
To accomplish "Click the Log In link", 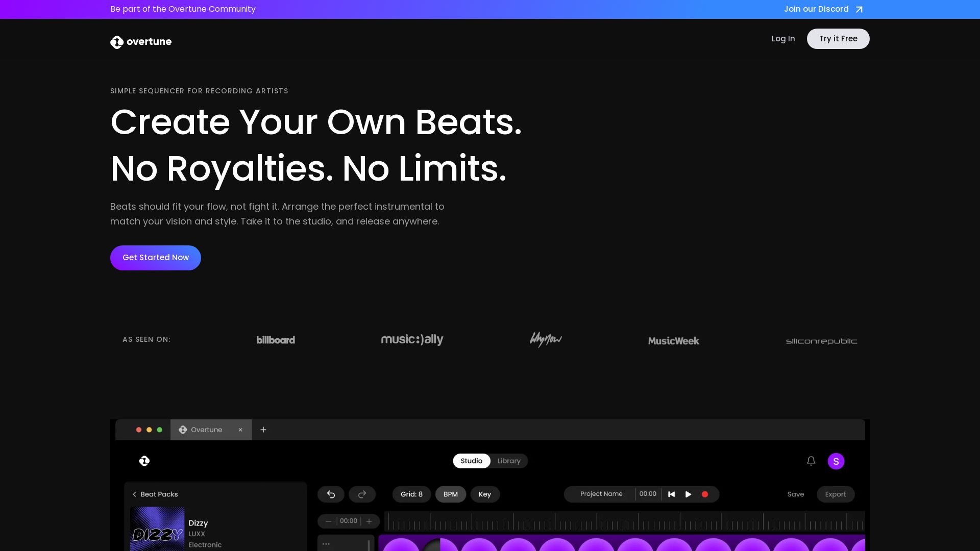I will click(x=783, y=39).
